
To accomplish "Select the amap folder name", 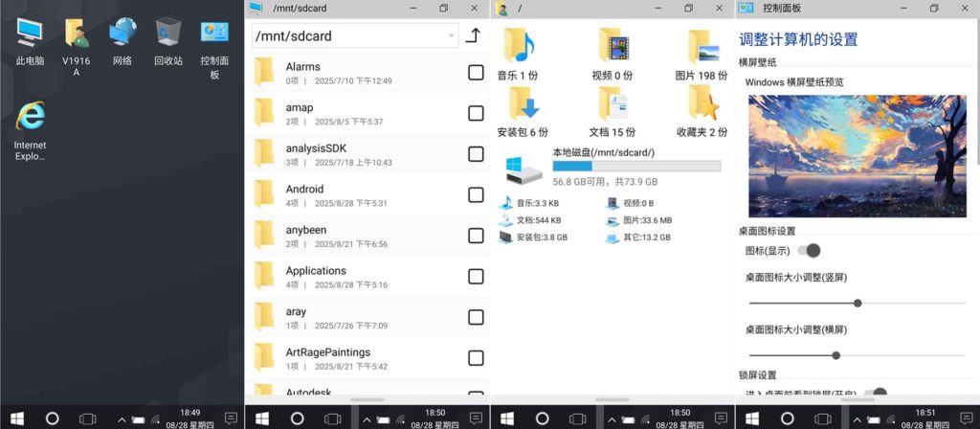I will [300, 107].
